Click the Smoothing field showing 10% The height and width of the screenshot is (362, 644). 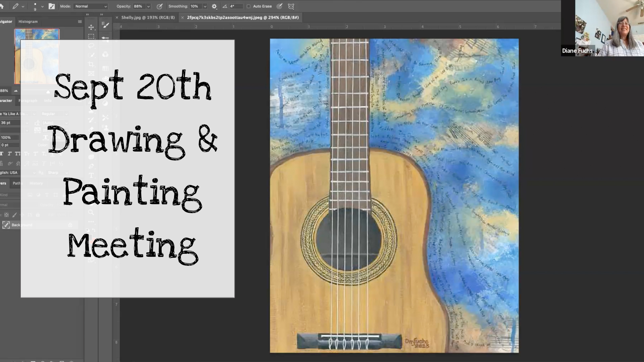pyautogui.click(x=196, y=6)
